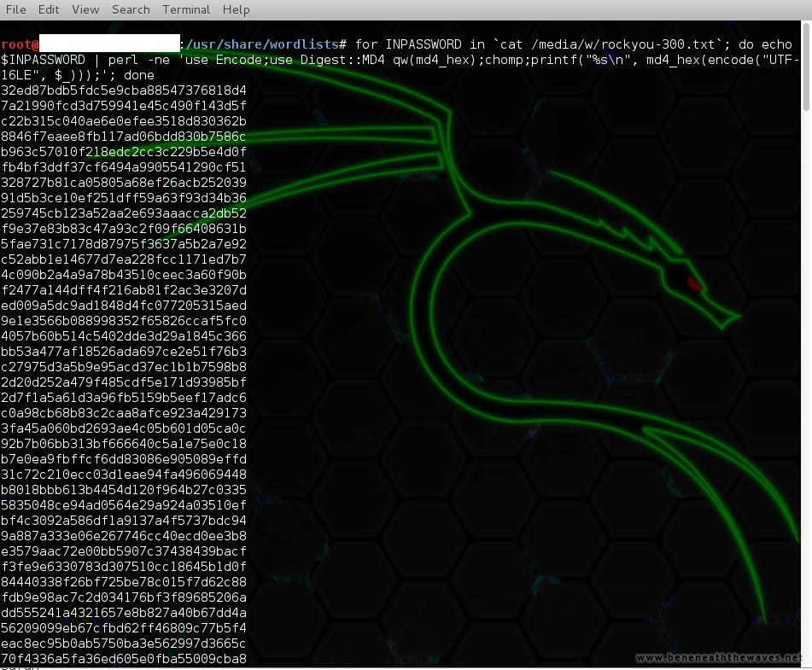812x670 pixels.
Task: Open the Search menu
Action: pos(131,10)
